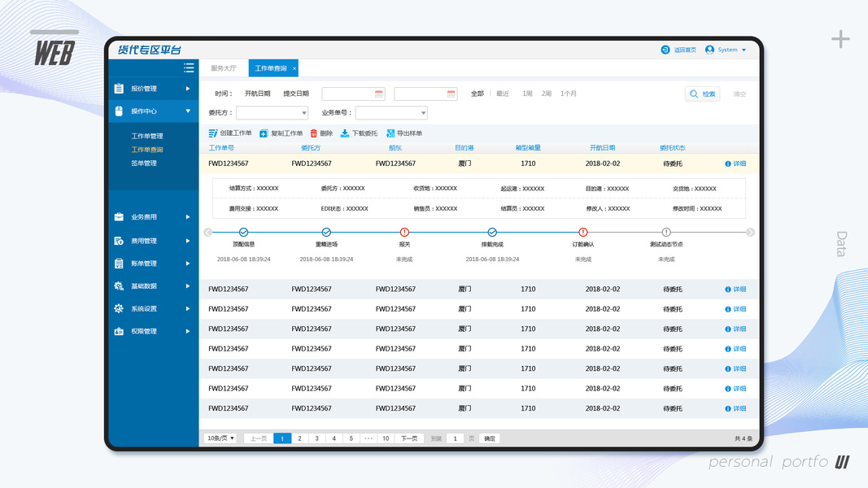Screen dimensions: 868x488
Task: Expand the 权限管理 menu arrow
Action: click(188, 331)
